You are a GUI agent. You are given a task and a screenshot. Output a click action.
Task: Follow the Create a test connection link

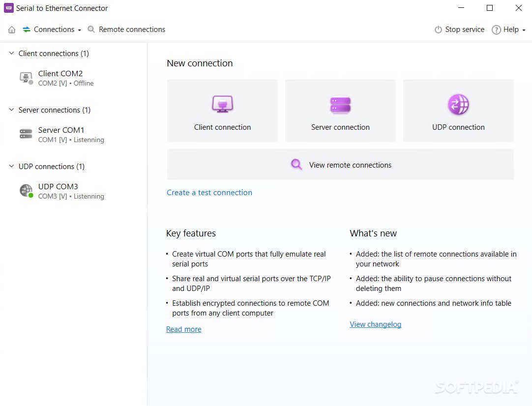click(x=209, y=193)
